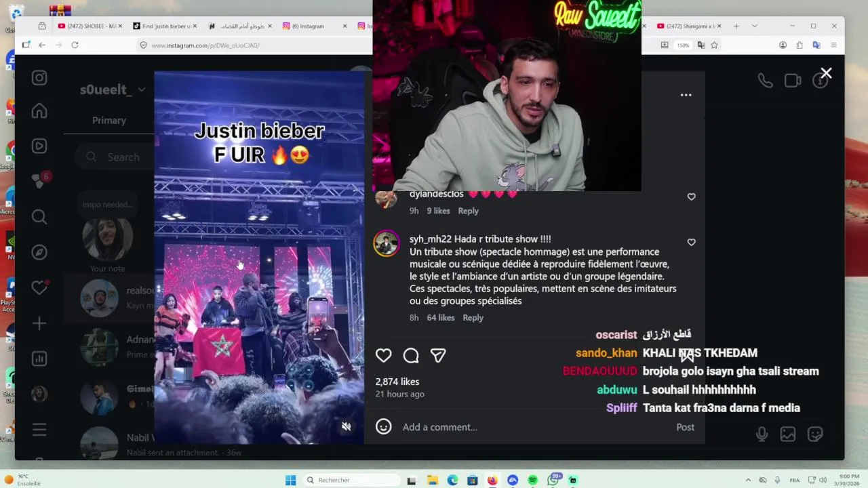This screenshot has height=488, width=868.
Task: Attach an image in the chat
Action: tap(788, 434)
